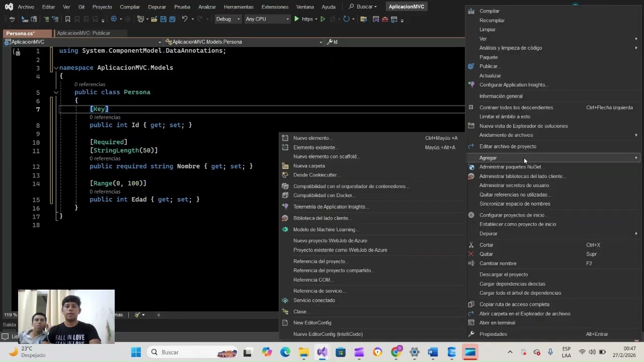Click the Open File folder icon

154,19
